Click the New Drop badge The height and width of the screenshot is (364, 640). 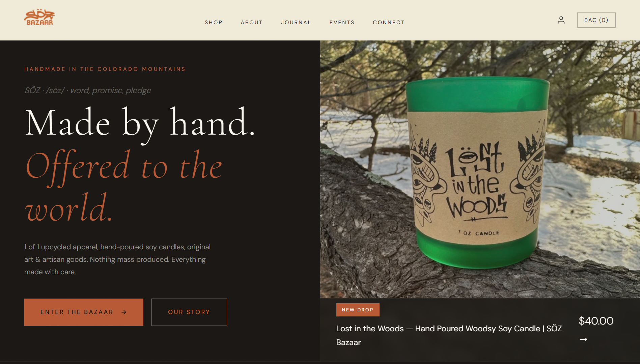(x=358, y=310)
